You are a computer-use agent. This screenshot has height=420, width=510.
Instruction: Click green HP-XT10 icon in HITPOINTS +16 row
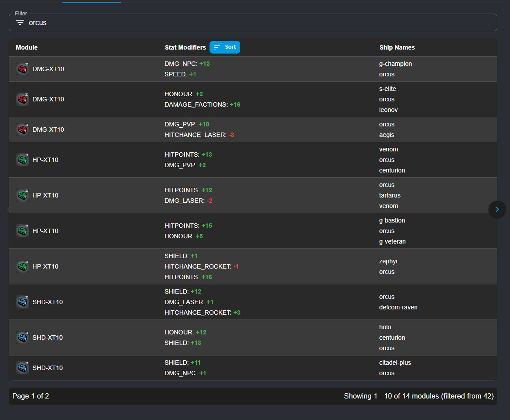coord(22,266)
